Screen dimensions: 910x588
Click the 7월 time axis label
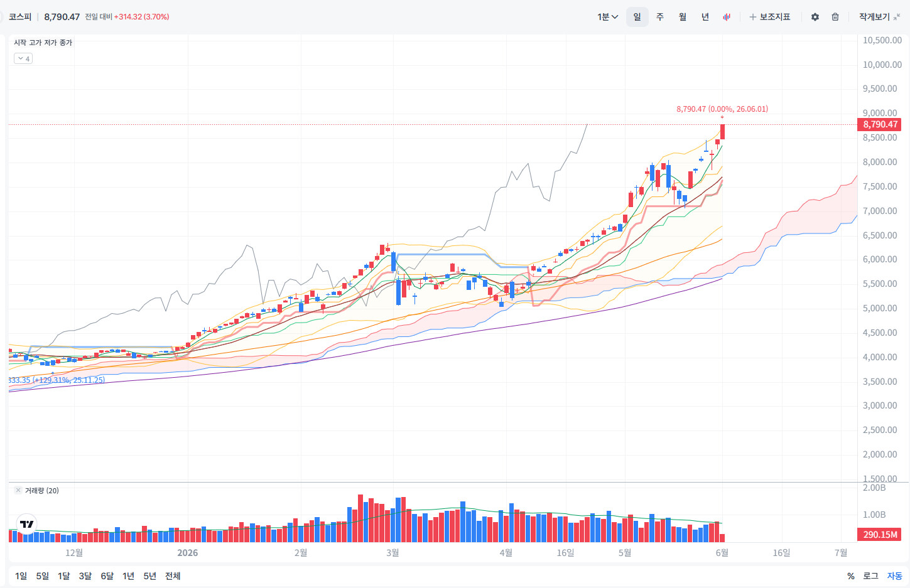point(841,553)
